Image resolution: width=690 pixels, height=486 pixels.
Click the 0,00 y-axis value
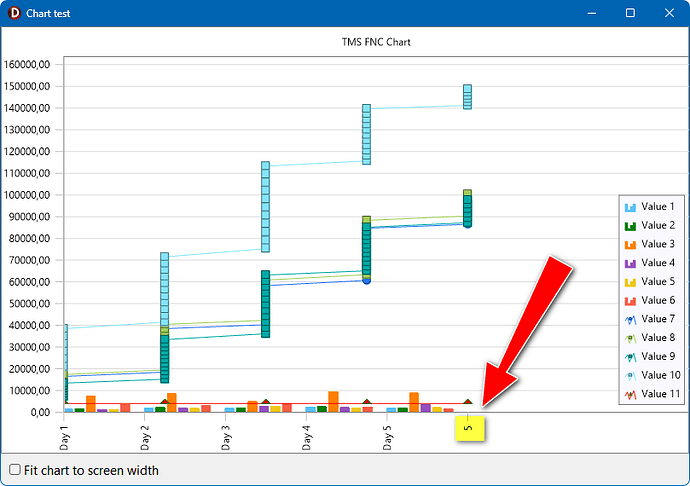(x=40, y=412)
